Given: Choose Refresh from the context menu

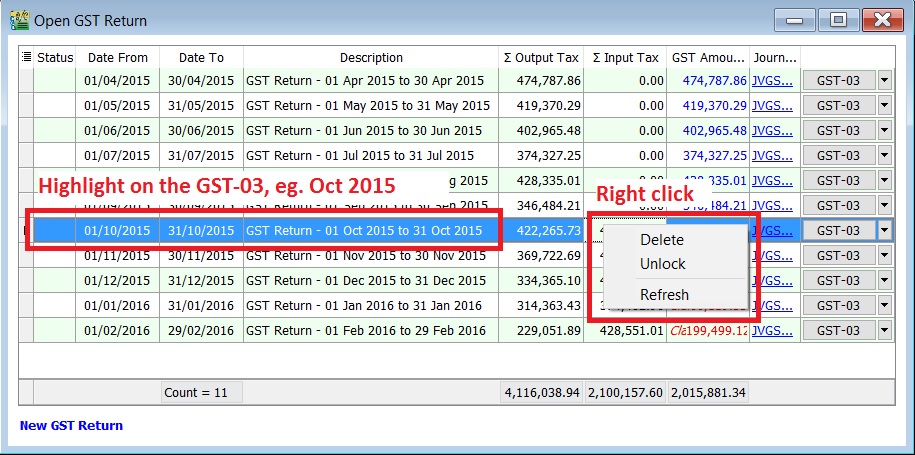Looking at the screenshot, I should click(664, 295).
